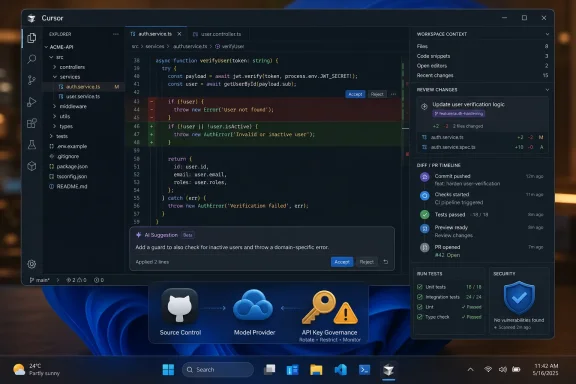This screenshot has width=576, height=384.
Task: Click the Checks started timeline icon
Action: 425,195
